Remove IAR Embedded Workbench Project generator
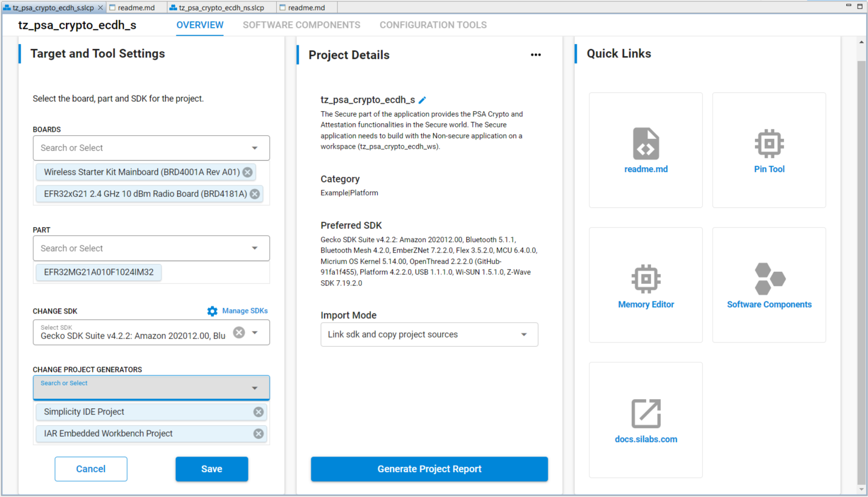Viewport: 868px width, 497px height. click(x=258, y=434)
